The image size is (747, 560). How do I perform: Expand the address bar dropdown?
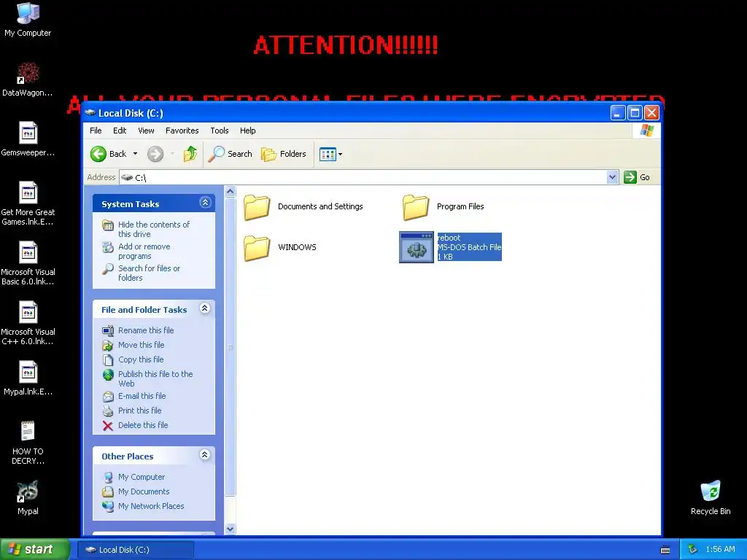(613, 178)
